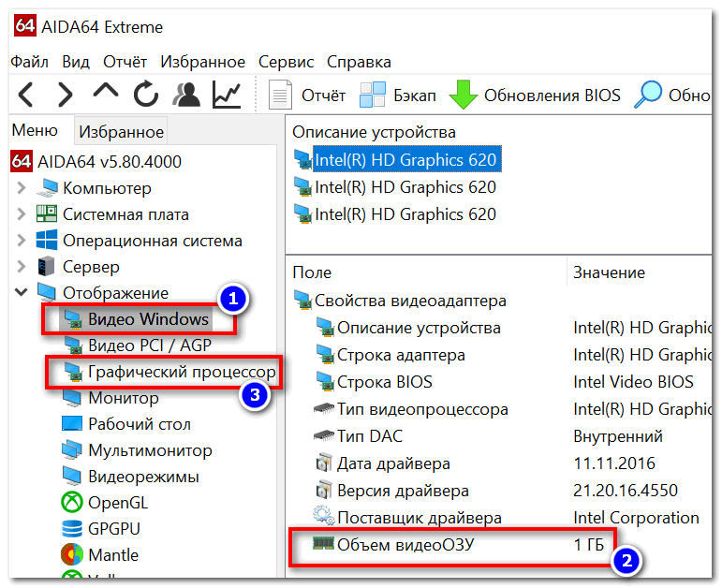The width and height of the screenshot is (722, 588).
Task: Go forward with the right arrow toolbar icon
Action: tap(65, 95)
